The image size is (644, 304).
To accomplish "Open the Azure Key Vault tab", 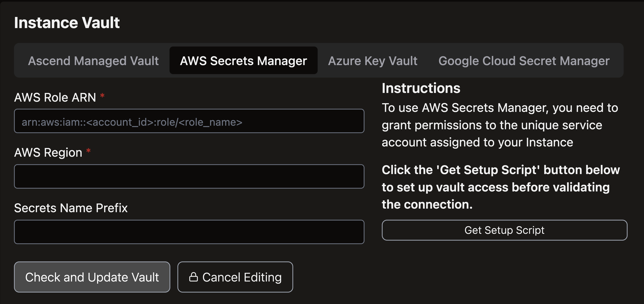I will [x=372, y=61].
